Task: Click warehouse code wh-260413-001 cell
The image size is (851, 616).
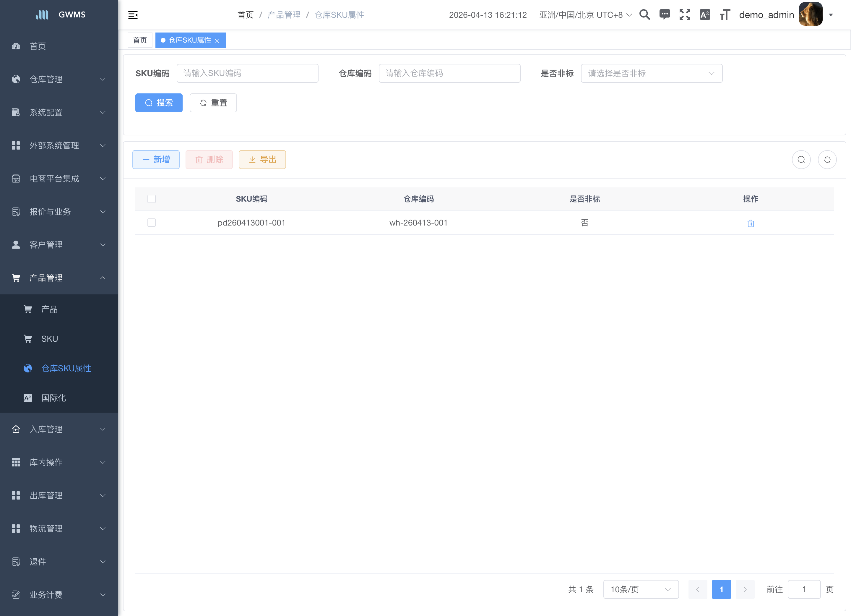Action: tap(418, 223)
